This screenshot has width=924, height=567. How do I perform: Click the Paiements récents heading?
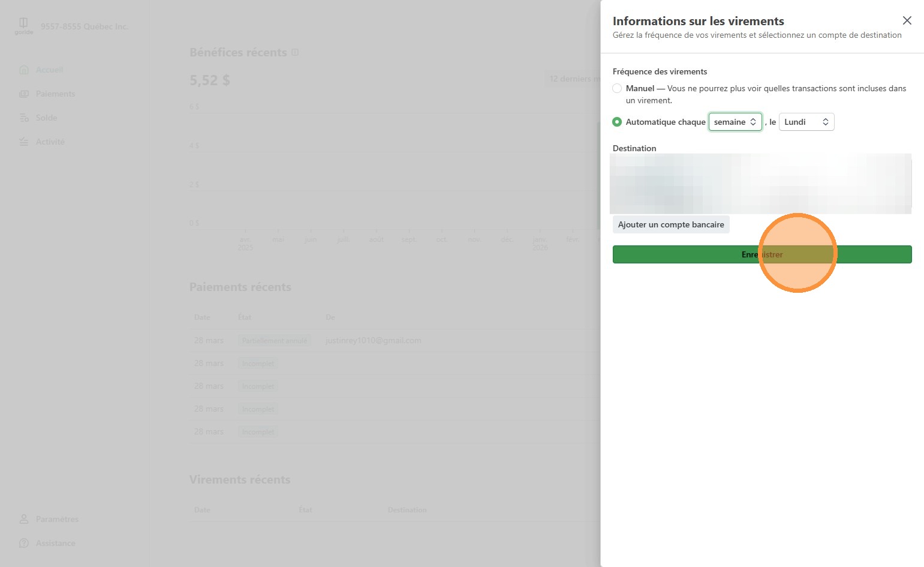(x=240, y=287)
